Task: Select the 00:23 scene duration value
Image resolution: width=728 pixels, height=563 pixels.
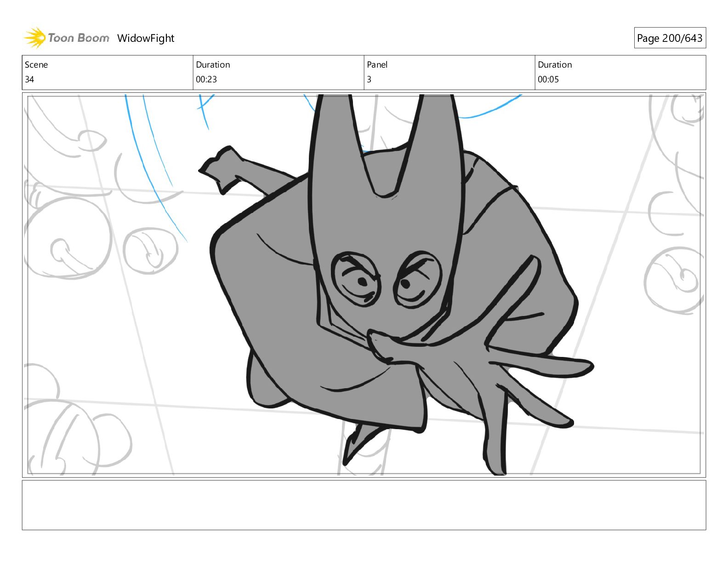Action: coord(206,79)
